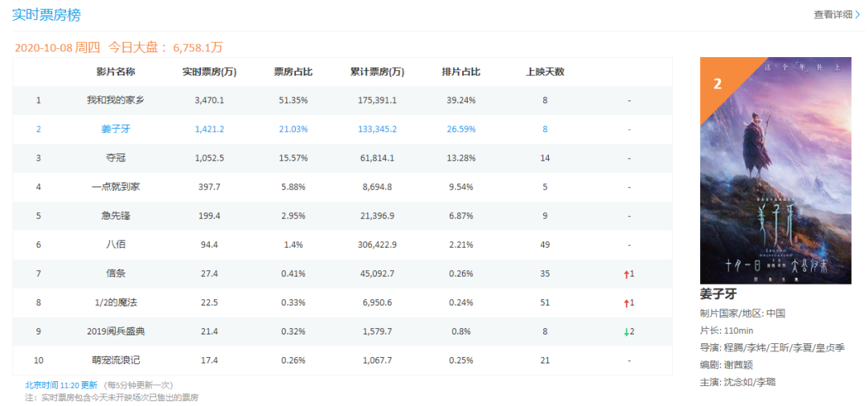Click the highlighted 姜子牙 title in table
Image resolution: width=868 pixels, height=406 pixels.
[x=116, y=129]
